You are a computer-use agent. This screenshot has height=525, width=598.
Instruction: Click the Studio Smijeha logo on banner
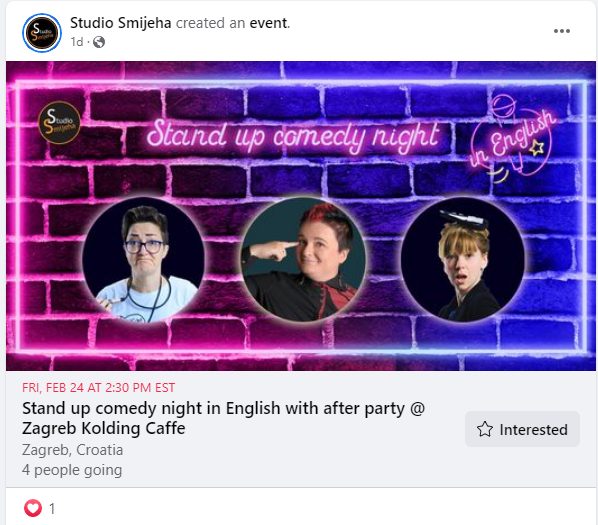point(59,122)
